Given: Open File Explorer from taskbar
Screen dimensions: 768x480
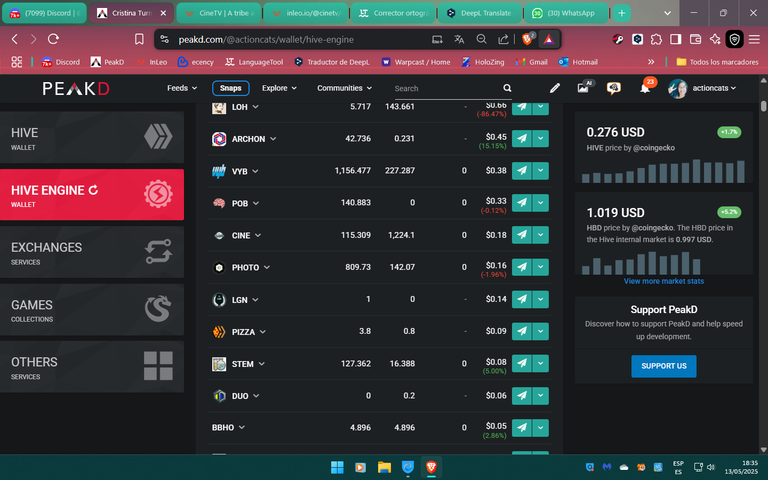Looking at the screenshot, I should point(384,467).
